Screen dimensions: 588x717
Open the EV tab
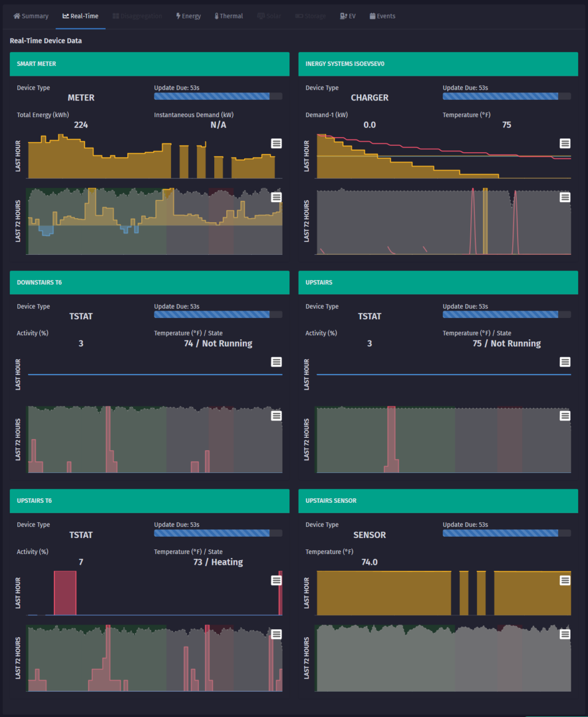(x=347, y=16)
